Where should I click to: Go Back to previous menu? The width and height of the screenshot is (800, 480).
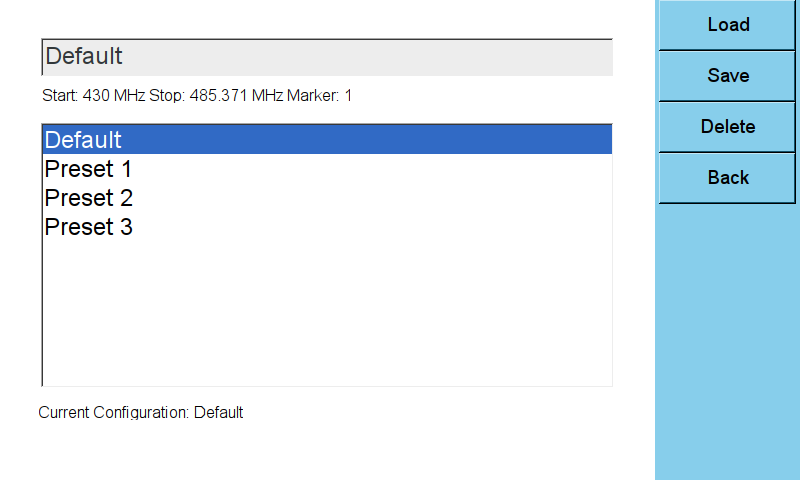click(x=727, y=178)
